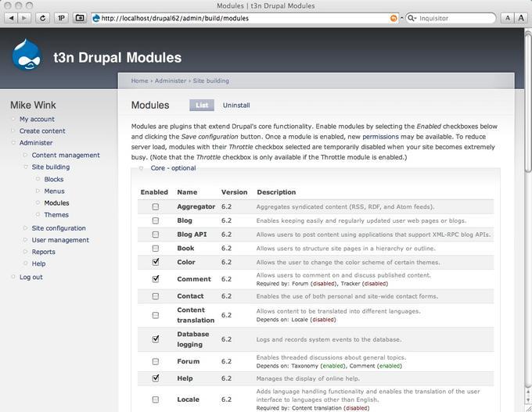This screenshot has height=412, width=532.
Task: Click the small text size A button
Action: [508, 18]
